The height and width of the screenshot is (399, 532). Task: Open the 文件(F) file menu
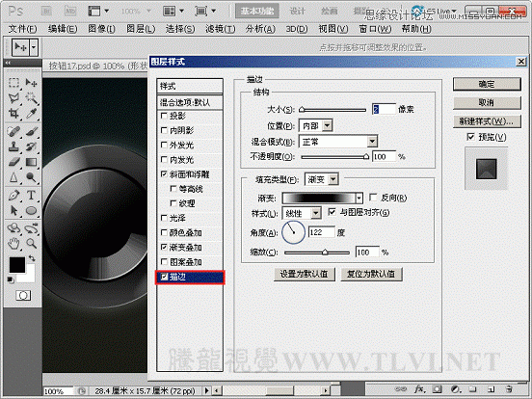point(22,29)
